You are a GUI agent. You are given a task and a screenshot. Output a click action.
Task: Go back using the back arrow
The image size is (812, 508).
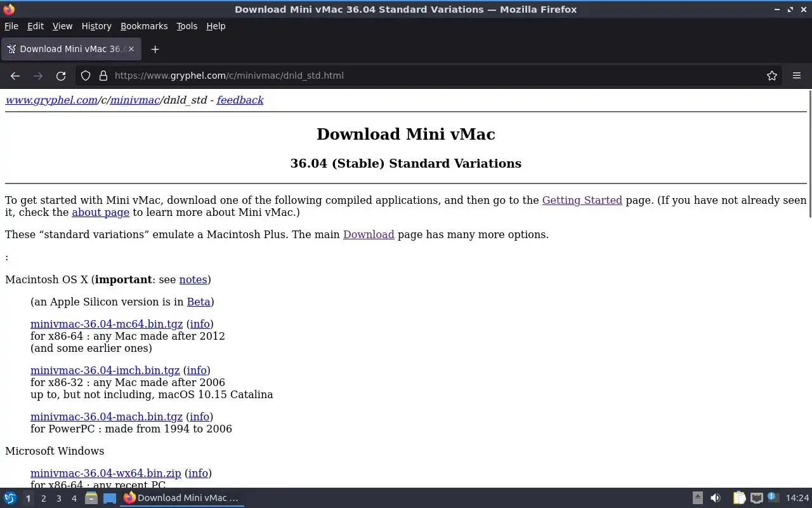[15, 76]
